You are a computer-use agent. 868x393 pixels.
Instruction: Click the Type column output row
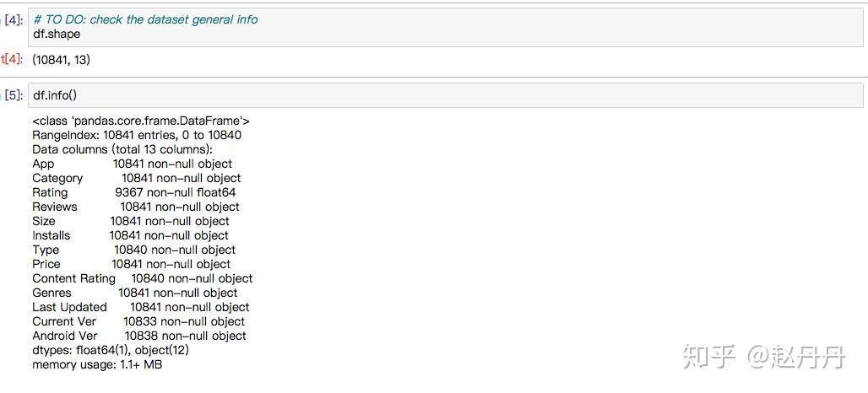[134, 250]
